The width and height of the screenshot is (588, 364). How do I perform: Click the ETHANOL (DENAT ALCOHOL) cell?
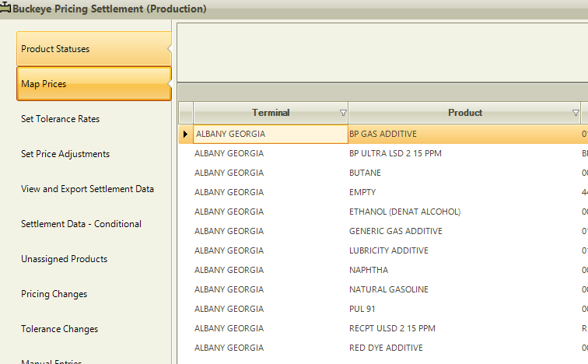(x=404, y=212)
